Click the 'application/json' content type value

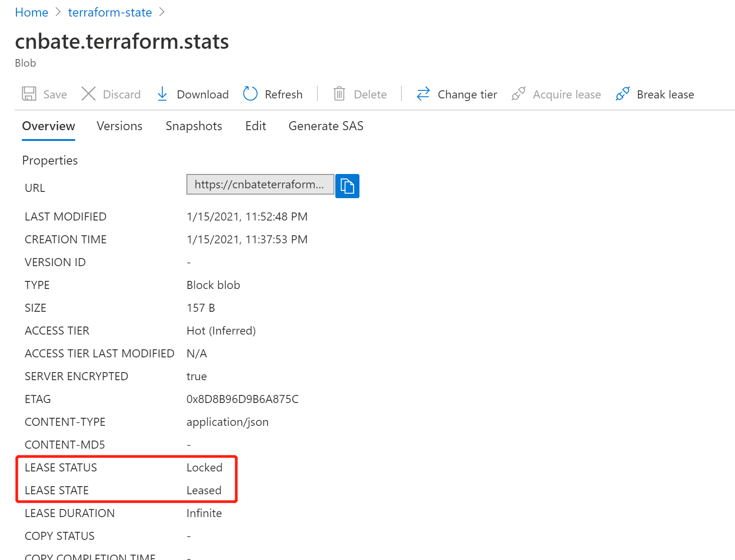pos(228,422)
